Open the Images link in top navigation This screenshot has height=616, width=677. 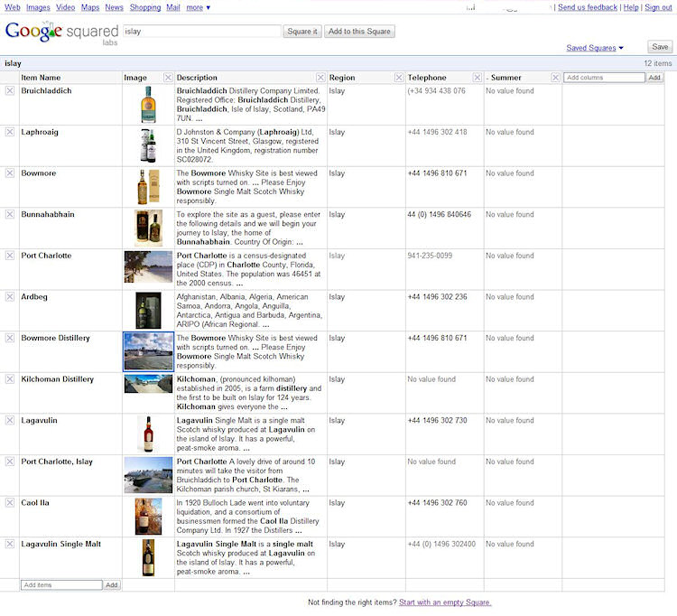(x=38, y=7)
